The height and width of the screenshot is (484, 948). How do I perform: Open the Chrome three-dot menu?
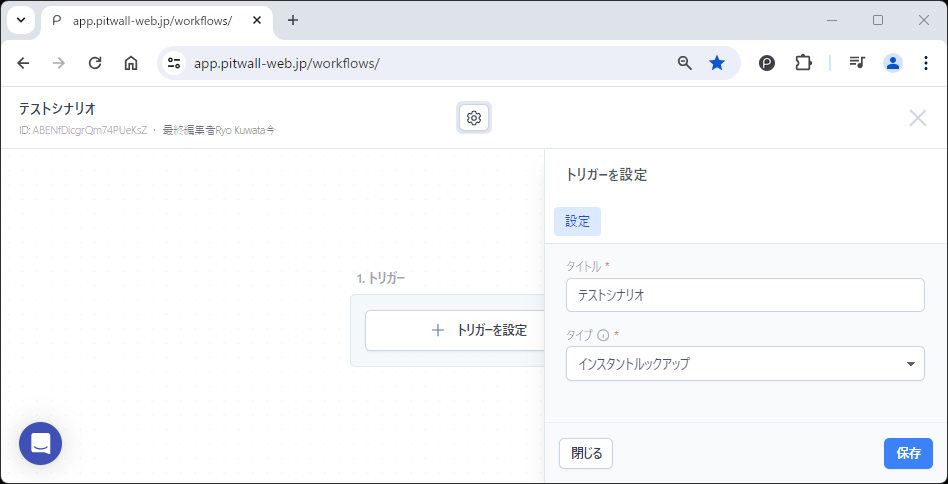(x=926, y=63)
